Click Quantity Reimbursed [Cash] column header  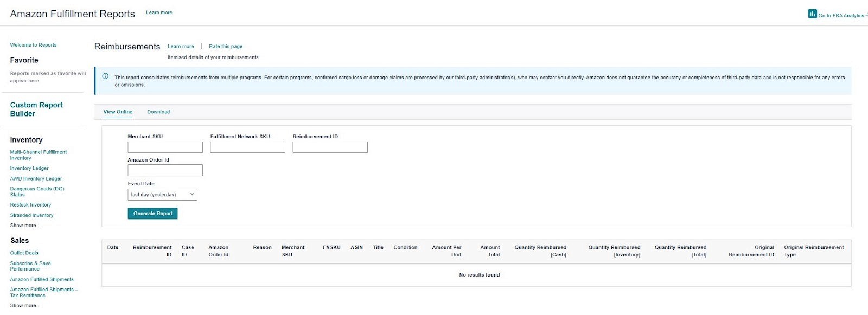540,251
